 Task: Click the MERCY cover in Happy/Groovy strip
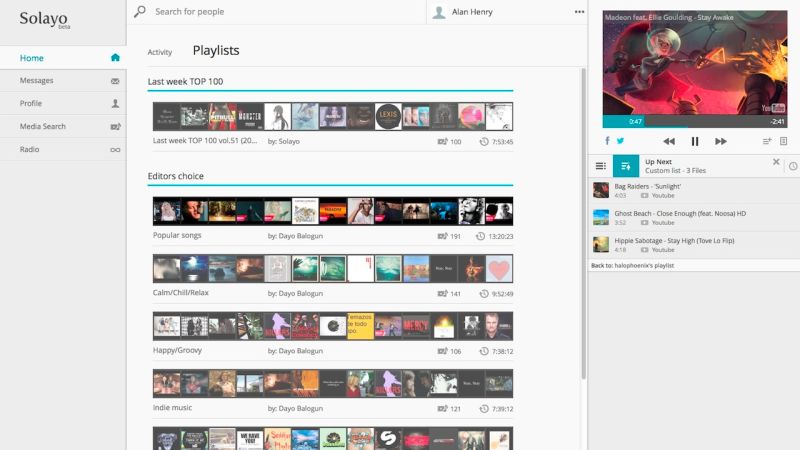coord(416,327)
